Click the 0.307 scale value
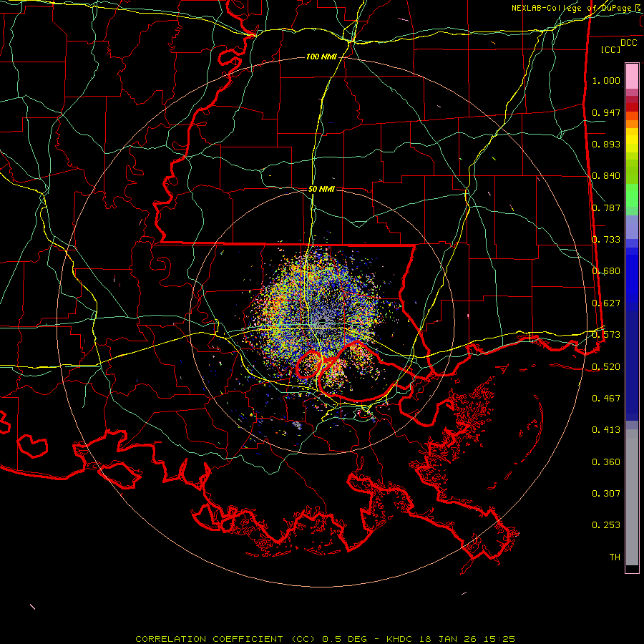Screen dimensions: 644x644 pos(606,494)
